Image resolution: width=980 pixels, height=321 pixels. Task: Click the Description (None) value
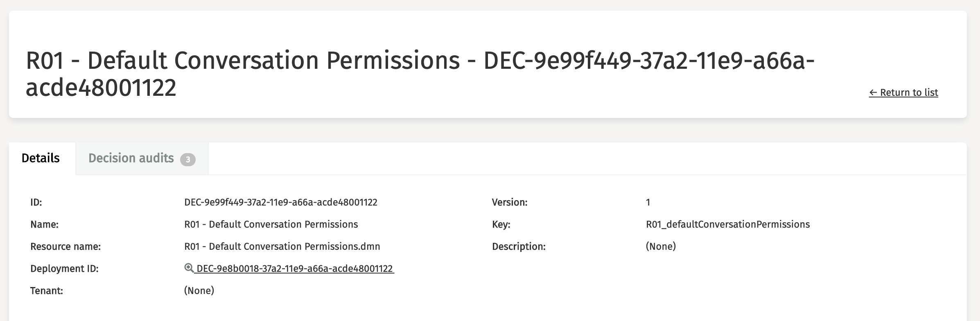(661, 246)
